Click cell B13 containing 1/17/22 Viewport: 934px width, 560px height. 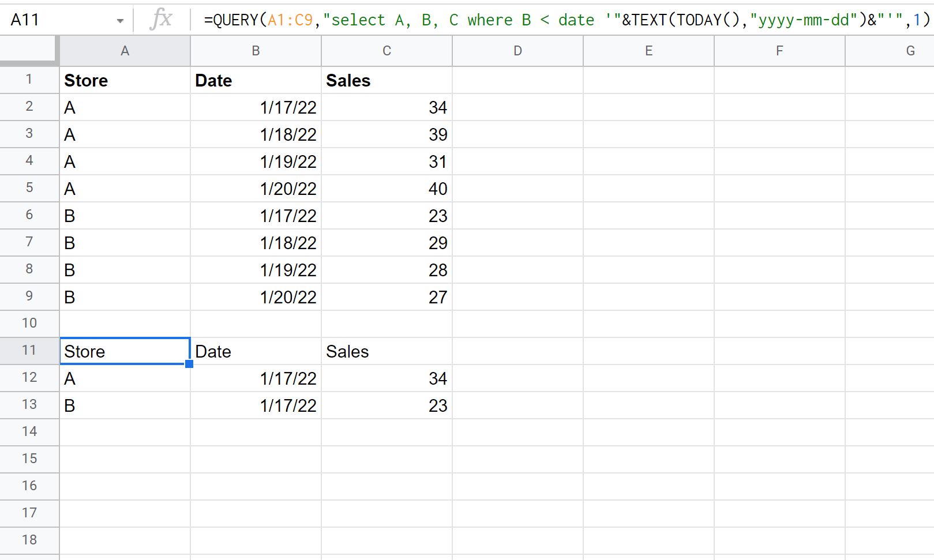[256, 405]
